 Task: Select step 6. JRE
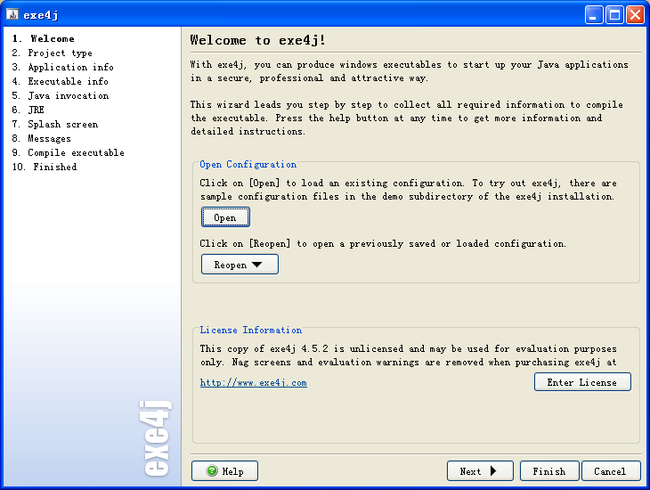coord(28,110)
